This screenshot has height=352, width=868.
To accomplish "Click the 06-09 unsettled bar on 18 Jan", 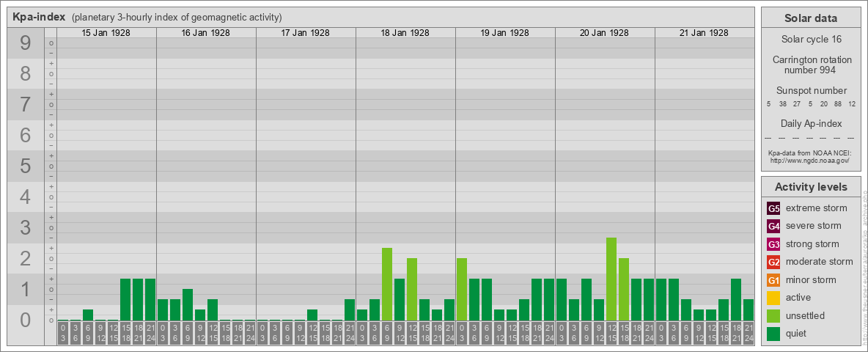I will coord(387,285).
